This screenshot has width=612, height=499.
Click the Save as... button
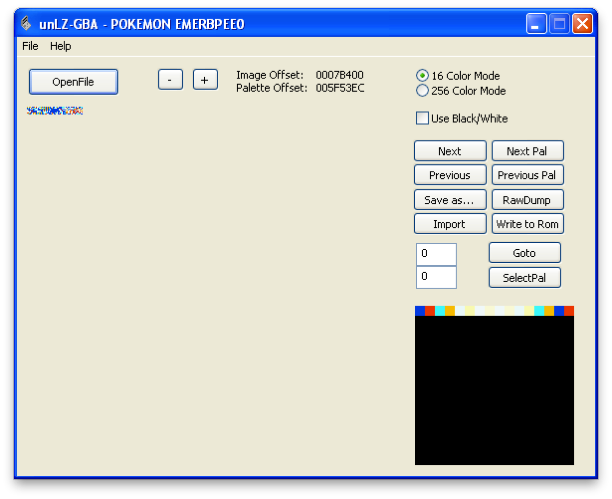click(450, 200)
